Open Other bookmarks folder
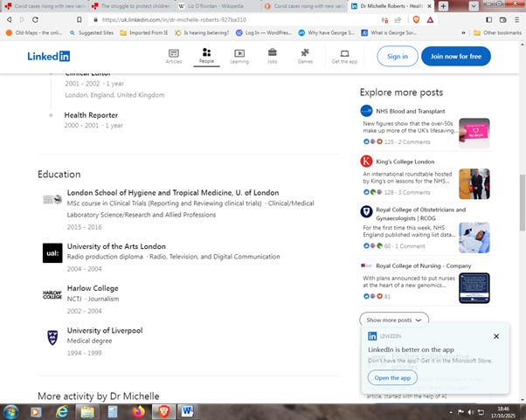The height and width of the screenshot is (420, 526). [497, 33]
